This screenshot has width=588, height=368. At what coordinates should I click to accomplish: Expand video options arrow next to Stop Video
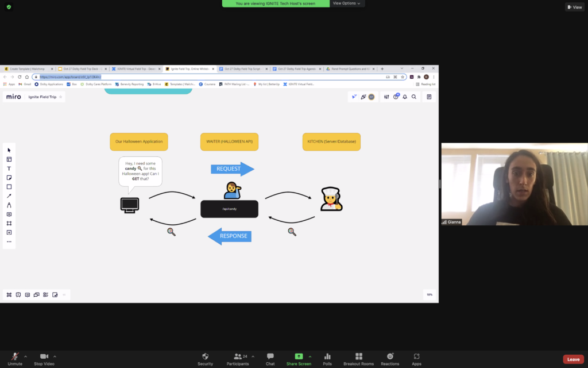point(55,356)
